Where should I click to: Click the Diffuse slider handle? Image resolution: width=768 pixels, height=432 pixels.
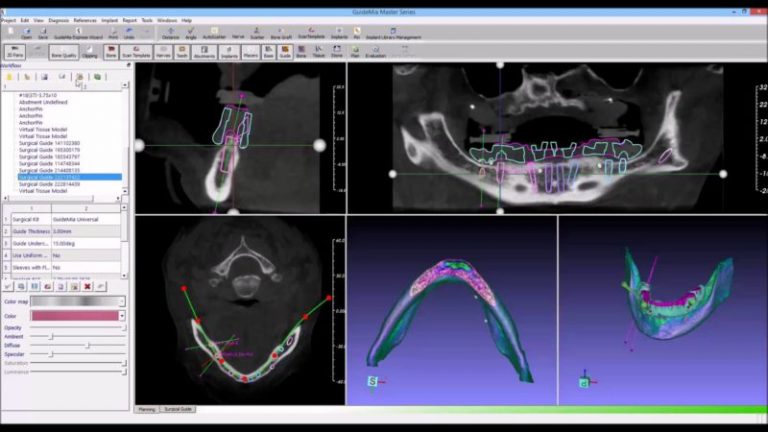pyautogui.click(x=87, y=346)
